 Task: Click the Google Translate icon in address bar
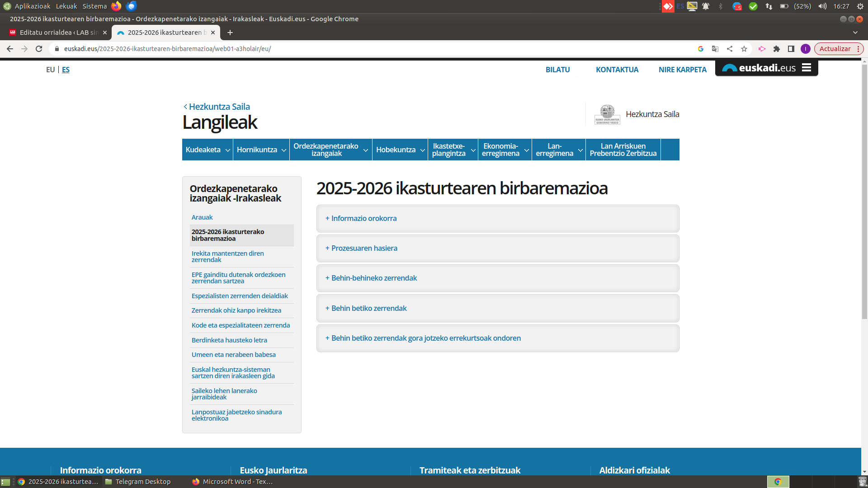pos(715,49)
